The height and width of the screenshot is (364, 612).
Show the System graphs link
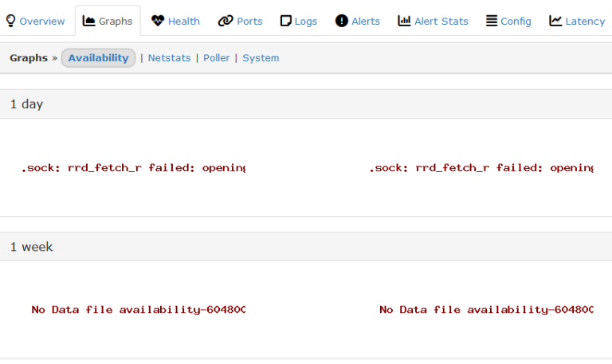click(x=261, y=58)
